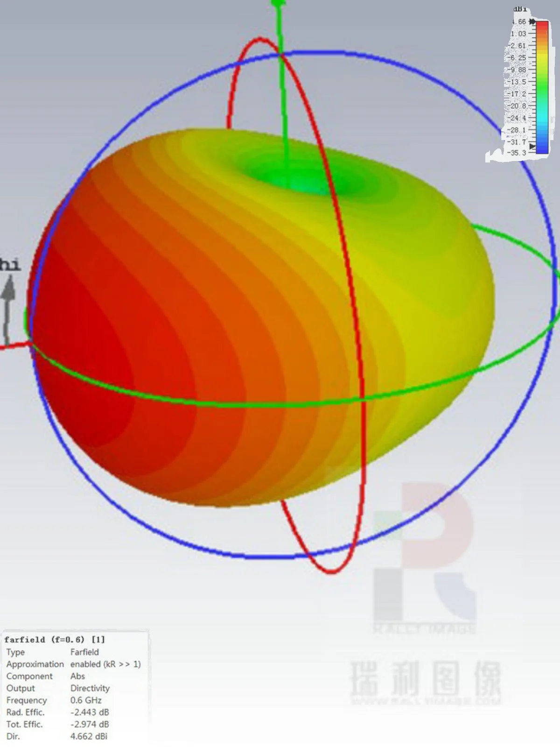Click the -13.5 scale value
560x747 pixels.
pyautogui.click(x=517, y=82)
